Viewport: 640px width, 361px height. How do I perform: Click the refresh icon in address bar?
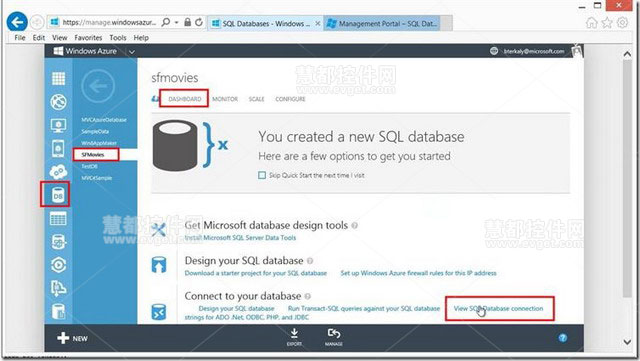[199, 22]
